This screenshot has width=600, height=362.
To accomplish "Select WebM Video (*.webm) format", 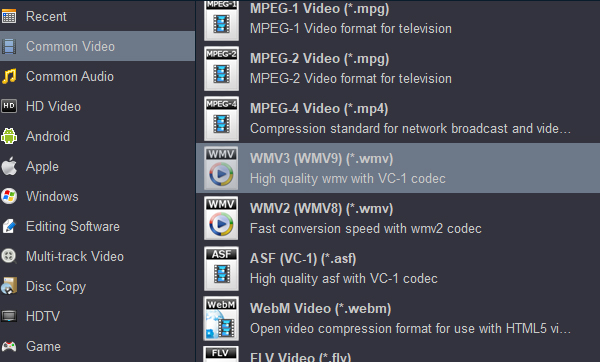I will coord(398,318).
